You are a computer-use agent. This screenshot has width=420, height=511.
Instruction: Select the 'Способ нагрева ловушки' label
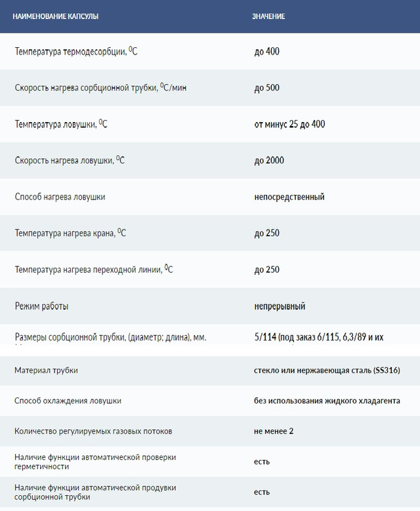[x=60, y=197]
